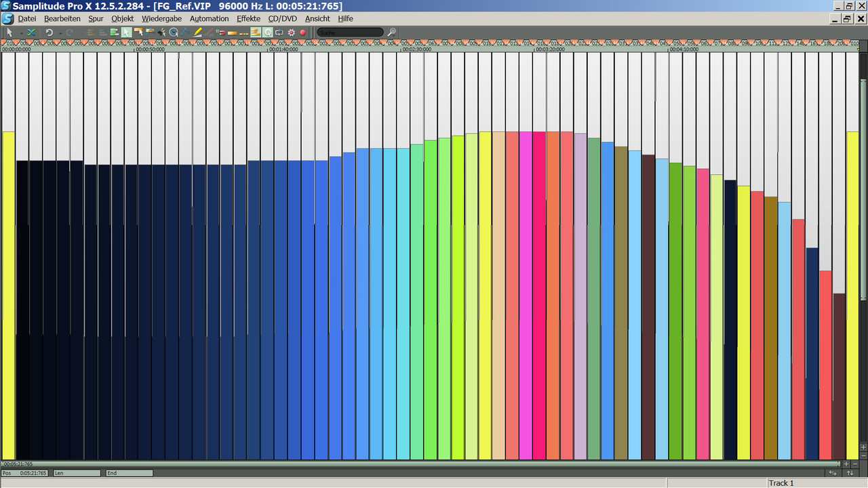
Task: Click the Redo arrow icon
Action: tap(69, 32)
